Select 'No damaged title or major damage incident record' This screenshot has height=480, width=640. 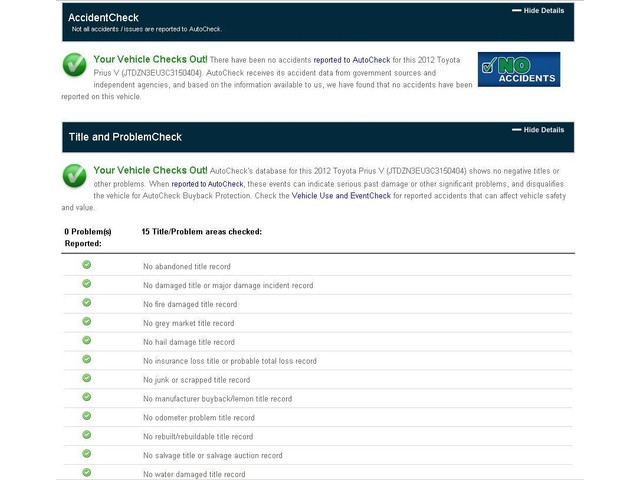click(x=228, y=286)
